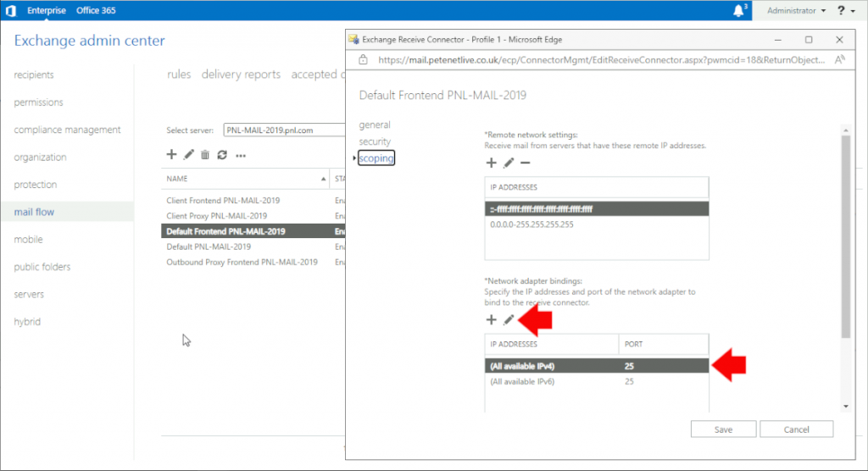The image size is (868, 471).
Task: Click the read aloud icon in address bar
Action: pos(840,60)
